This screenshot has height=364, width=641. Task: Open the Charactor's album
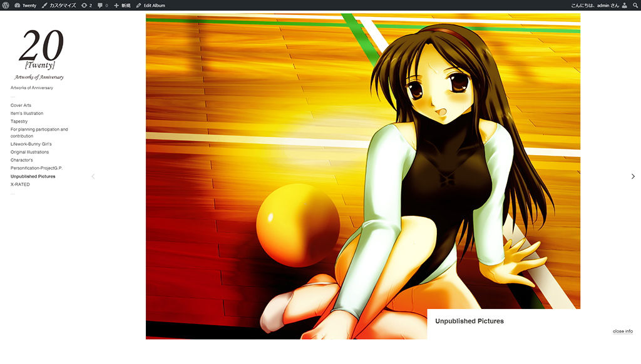pyautogui.click(x=21, y=160)
